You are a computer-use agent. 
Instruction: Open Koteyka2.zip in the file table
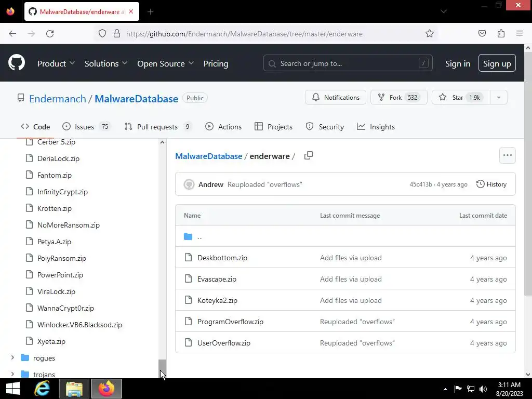pyautogui.click(x=218, y=300)
